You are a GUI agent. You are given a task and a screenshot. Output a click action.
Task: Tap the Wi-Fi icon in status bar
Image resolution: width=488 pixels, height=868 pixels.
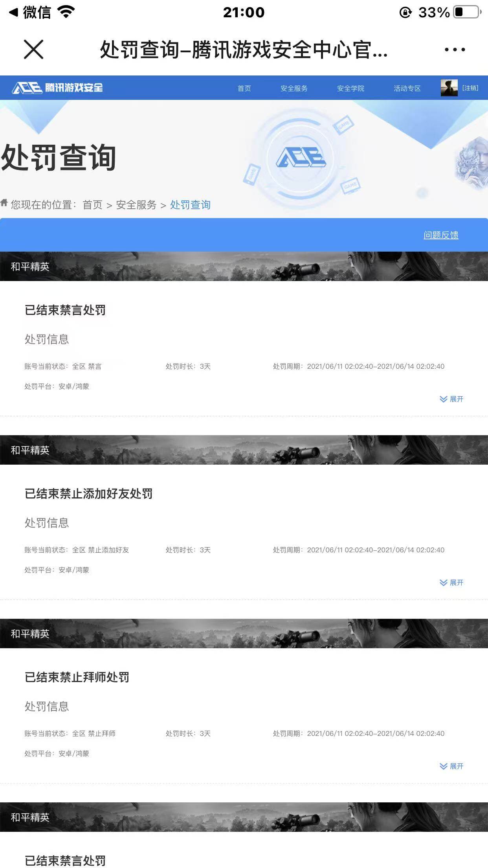pyautogui.click(x=66, y=12)
